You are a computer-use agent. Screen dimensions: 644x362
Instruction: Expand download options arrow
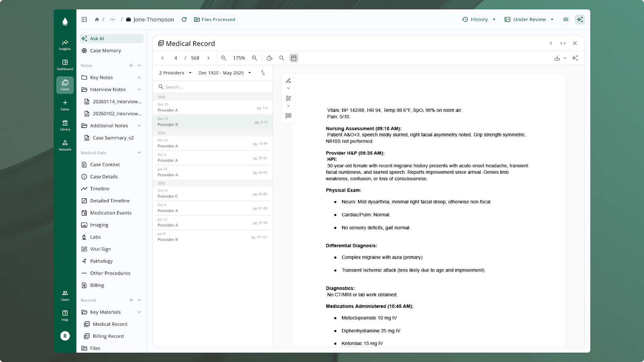click(x=565, y=58)
